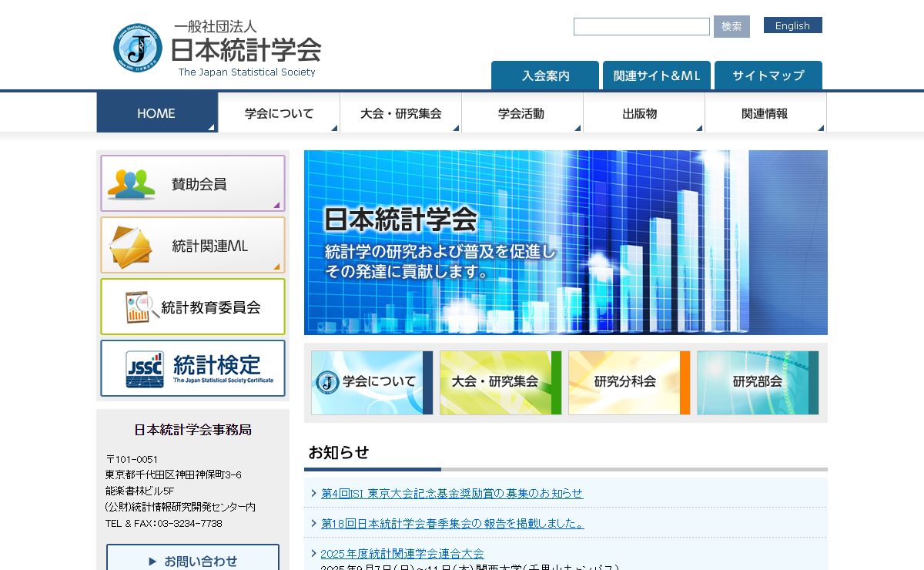Viewport: 924px width, 570px height.
Task: Open the 関連サイト&ML tab
Action: [x=657, y=75]
